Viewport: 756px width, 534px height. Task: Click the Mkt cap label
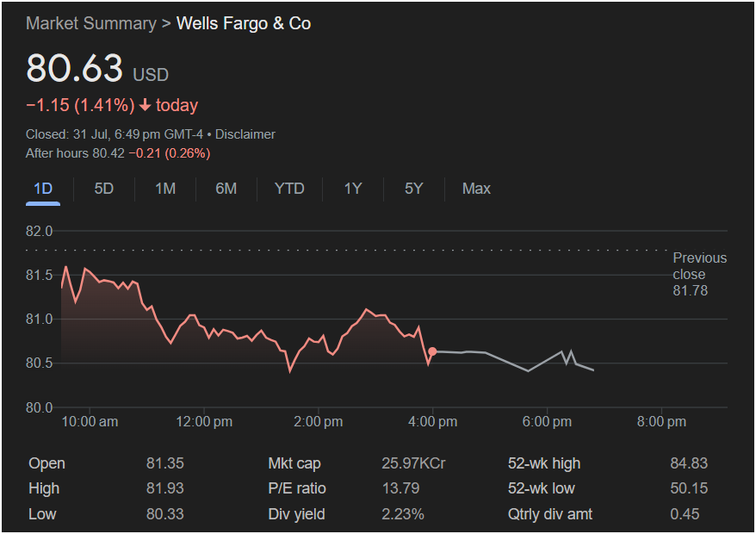pos(294,463)
